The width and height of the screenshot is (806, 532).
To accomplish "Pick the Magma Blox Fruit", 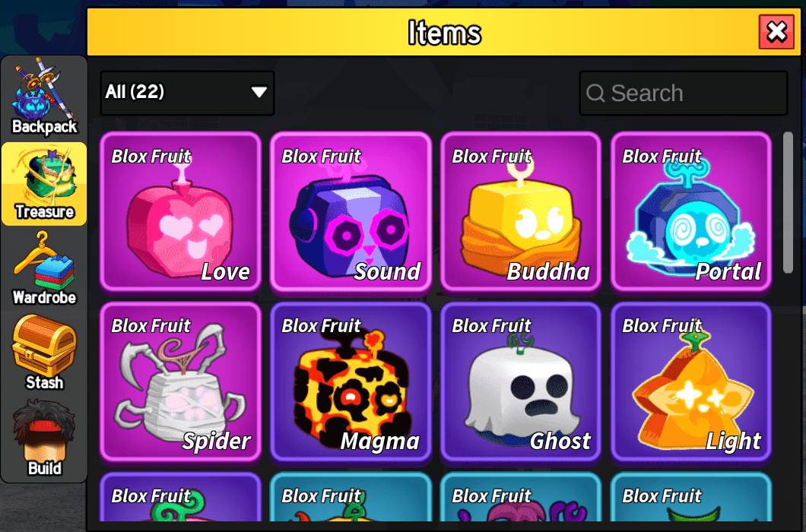I will (x=351, y=382).
